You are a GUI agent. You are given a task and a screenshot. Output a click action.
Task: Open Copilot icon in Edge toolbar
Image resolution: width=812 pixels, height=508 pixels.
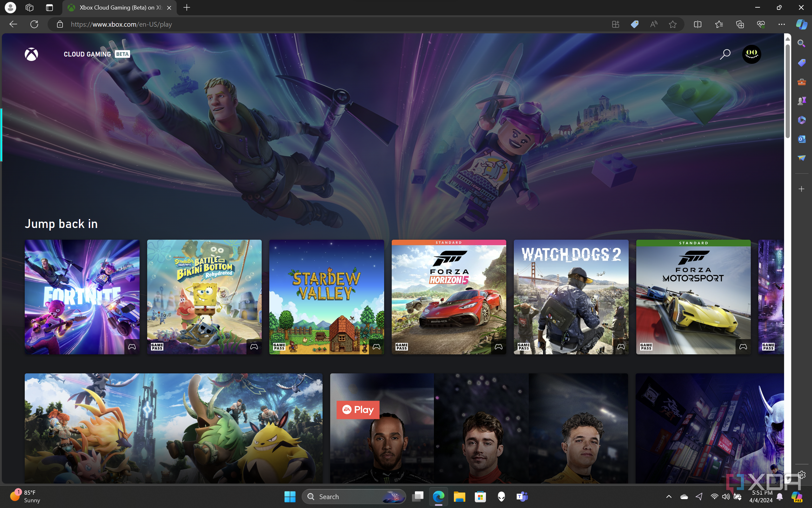pyautogui.click(x=802, y=24)
